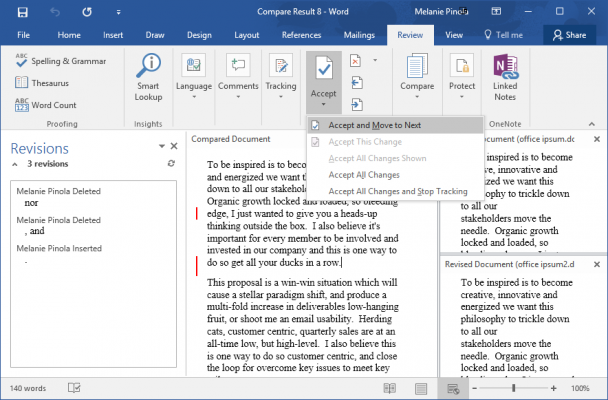This screenshot has height=400, width=608.
Task: Open the Reject dropdown arrow
Action: [x=375, y=60]
